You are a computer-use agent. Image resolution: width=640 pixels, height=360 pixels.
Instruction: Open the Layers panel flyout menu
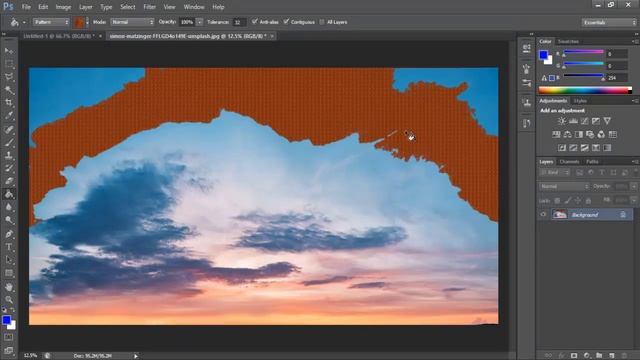635,162
